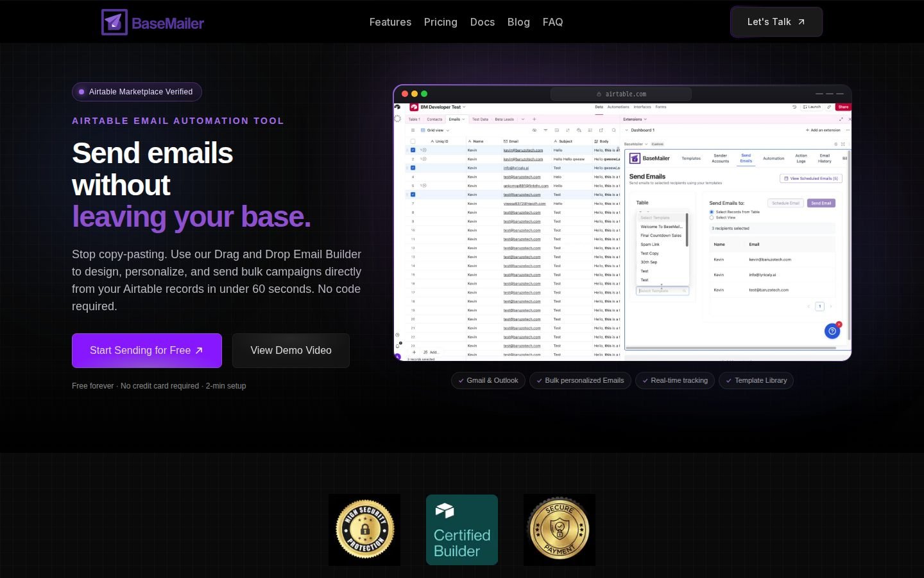
Task: Click the copy link icon beside Launch
Action: 829,107
